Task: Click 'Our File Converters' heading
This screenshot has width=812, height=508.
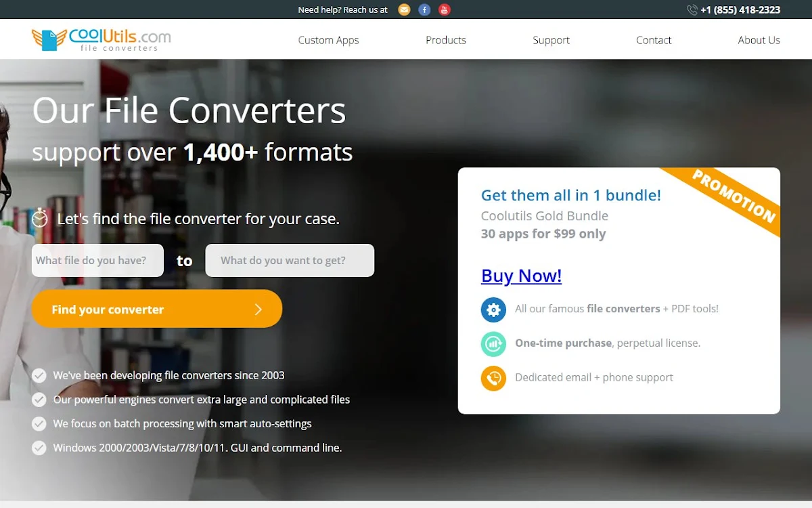Action: click(x=189, y=110)
